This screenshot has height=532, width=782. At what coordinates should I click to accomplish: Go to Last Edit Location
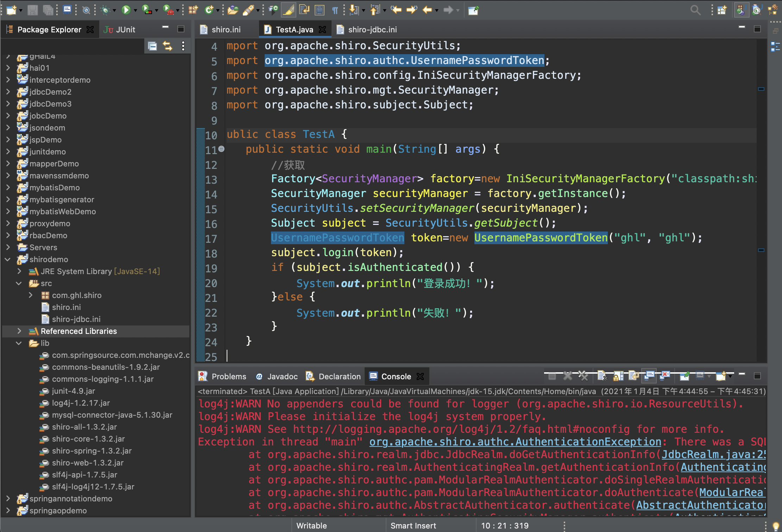point(396,10)
